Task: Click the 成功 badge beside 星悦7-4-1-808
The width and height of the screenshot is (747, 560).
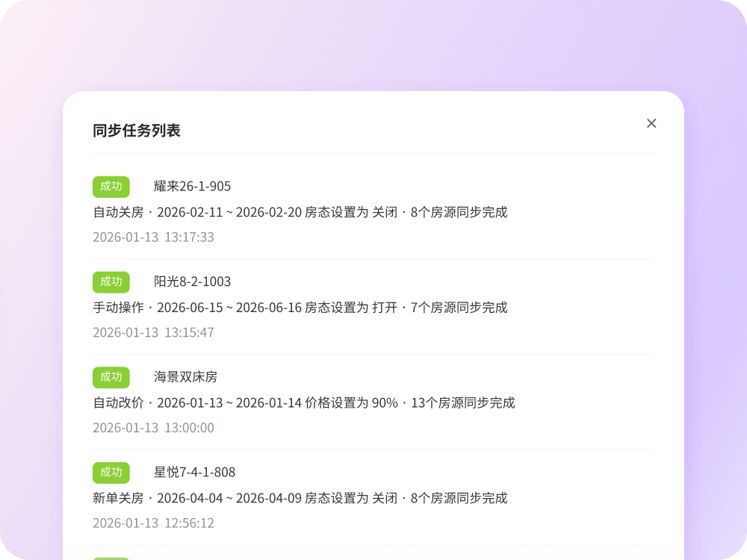Action: [111, 473]
